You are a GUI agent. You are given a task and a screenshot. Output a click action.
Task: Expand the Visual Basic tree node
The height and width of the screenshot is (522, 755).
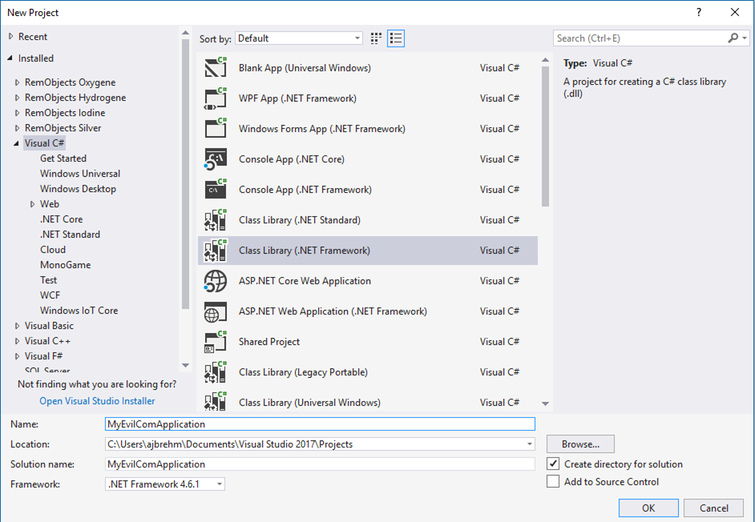(x=17, y=326)
